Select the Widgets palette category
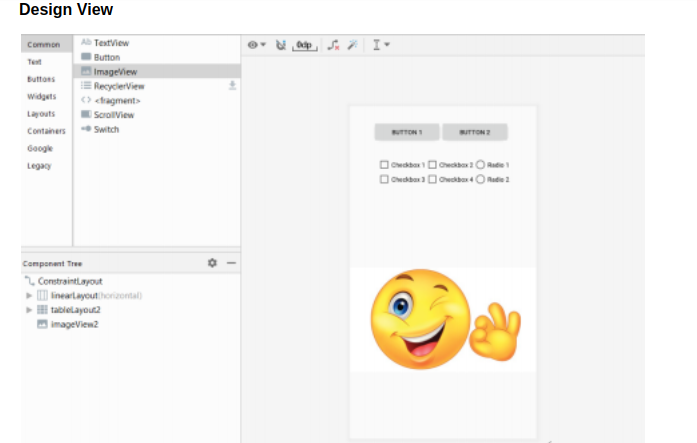 click(x=41, y=96)
